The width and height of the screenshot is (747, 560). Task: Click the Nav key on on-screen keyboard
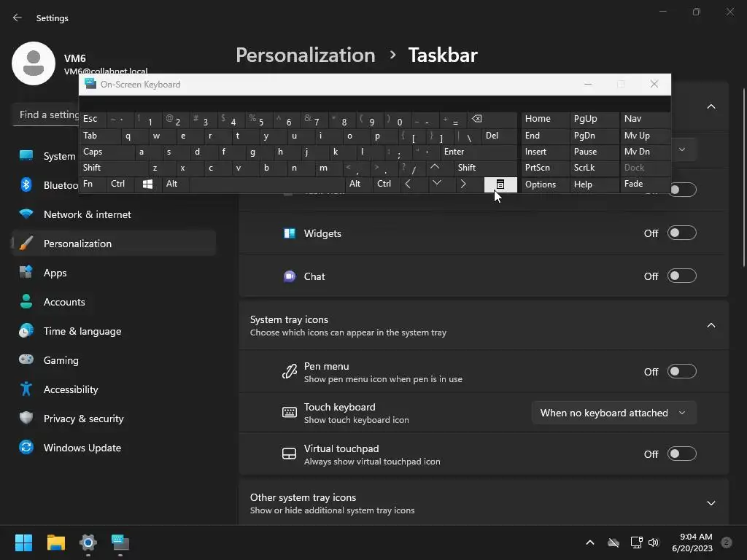click(645, 119)
